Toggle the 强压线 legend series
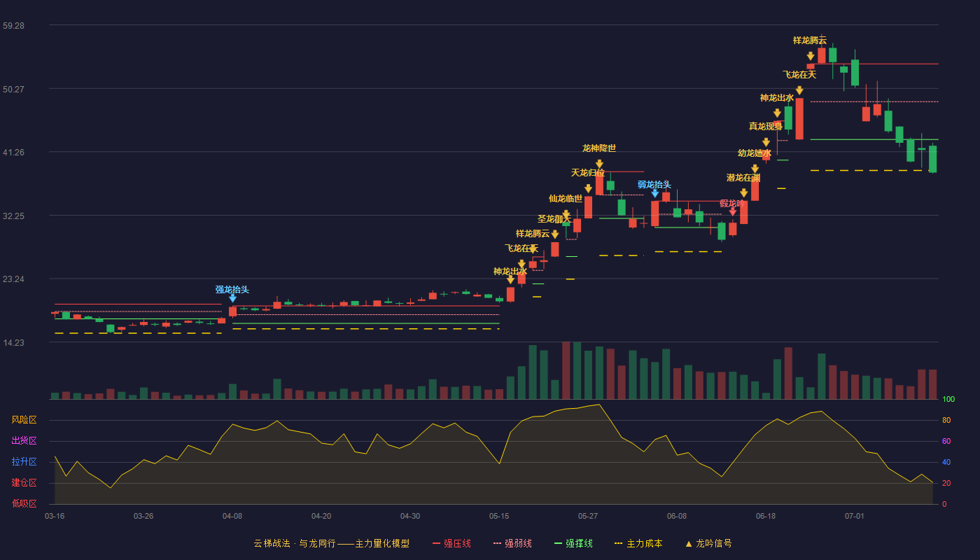 pos(451,543)
